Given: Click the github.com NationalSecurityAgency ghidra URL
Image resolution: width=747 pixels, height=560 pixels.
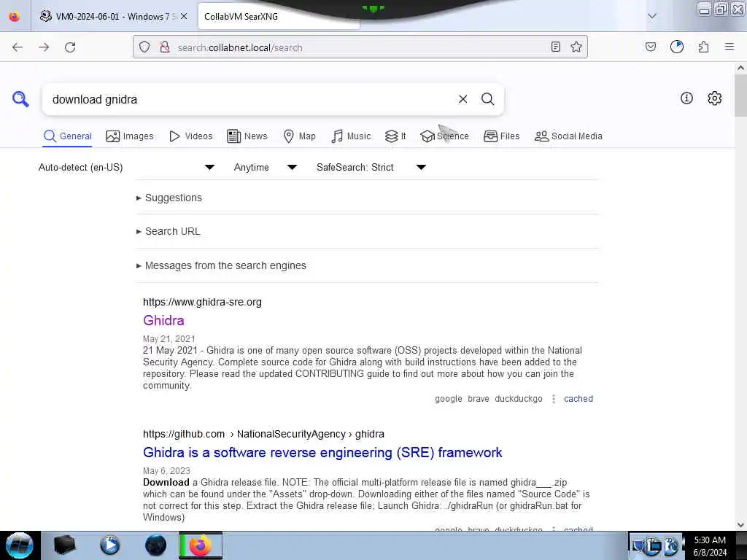Looking at the screenshot, I should (x=263, y=434).
